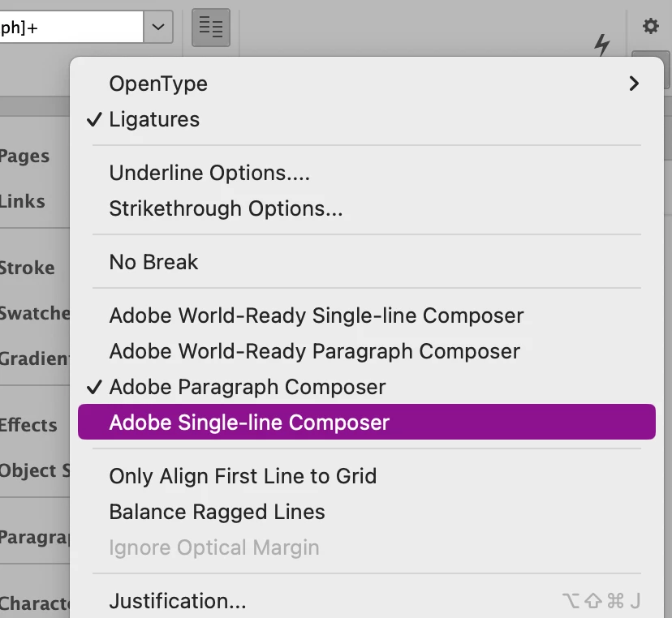
Task: Enable Only Align First Line to Grid
Action: (x=243, y=476)
